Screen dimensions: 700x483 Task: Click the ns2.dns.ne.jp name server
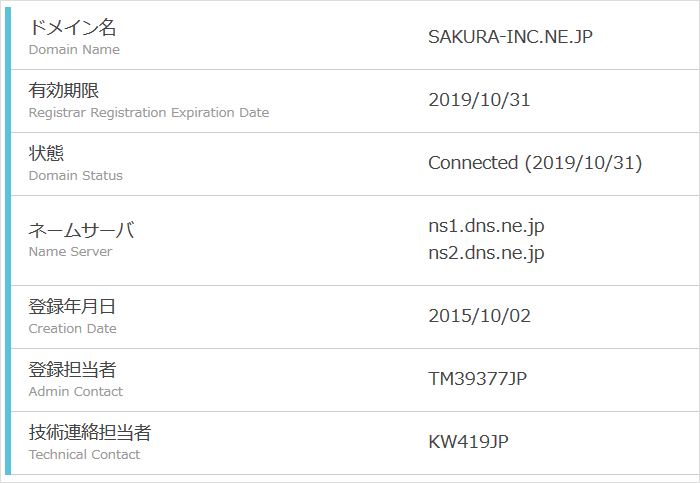pos(486,253)
